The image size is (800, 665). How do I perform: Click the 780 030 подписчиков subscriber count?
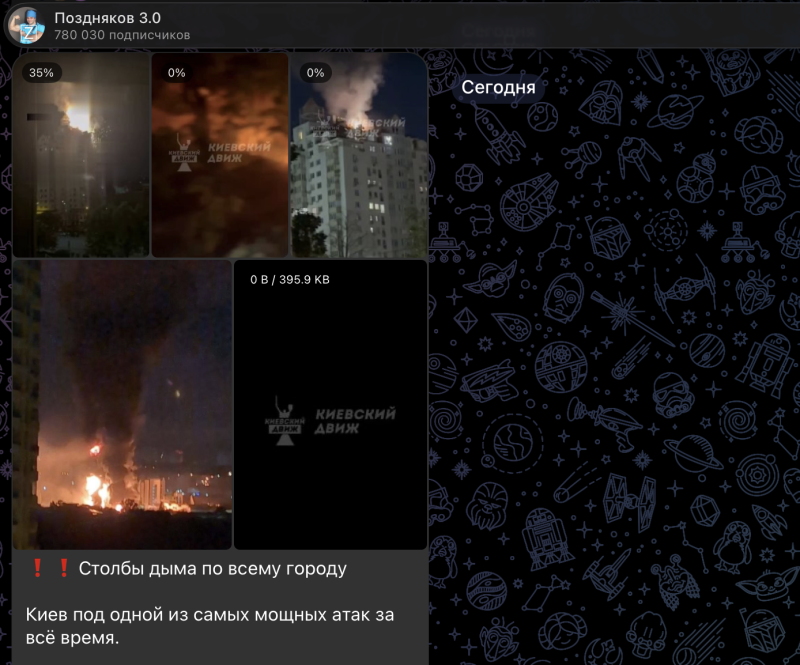(122, 35)
